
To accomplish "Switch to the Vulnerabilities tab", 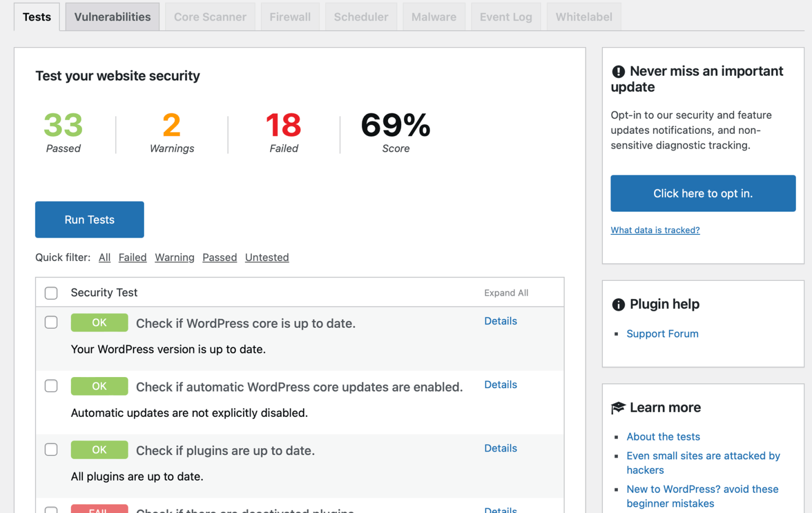I will 112,16.
